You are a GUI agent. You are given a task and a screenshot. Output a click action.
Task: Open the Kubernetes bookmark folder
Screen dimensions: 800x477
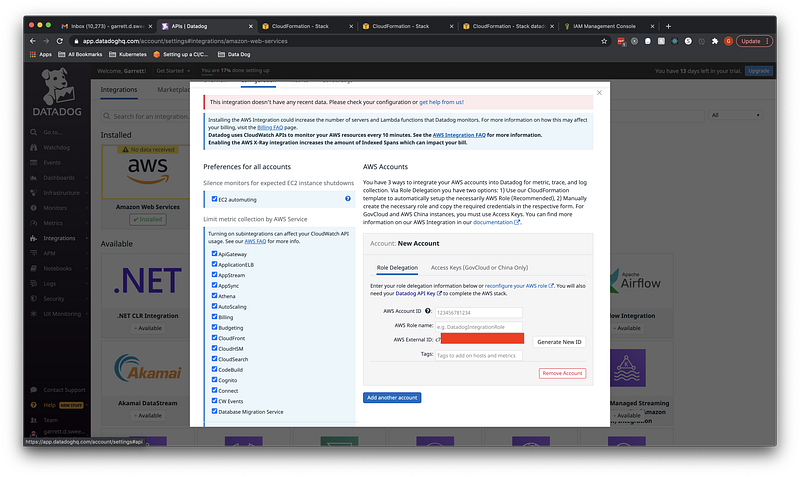click(128, 54)
